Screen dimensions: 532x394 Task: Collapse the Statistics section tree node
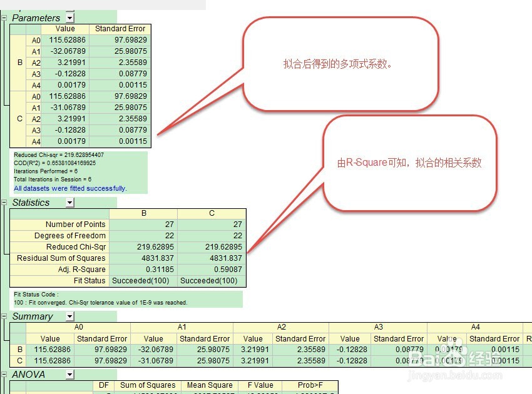point(4,203)
